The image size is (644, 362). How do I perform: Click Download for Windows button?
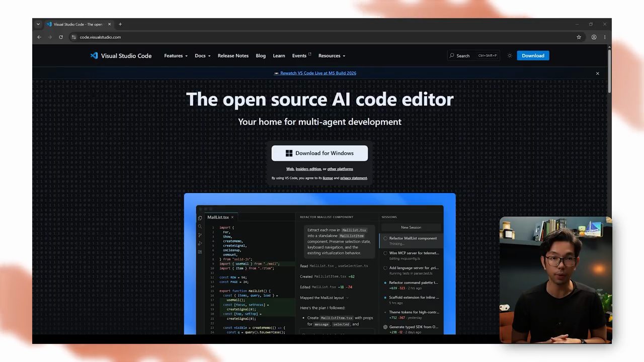[x=319, y=153]
